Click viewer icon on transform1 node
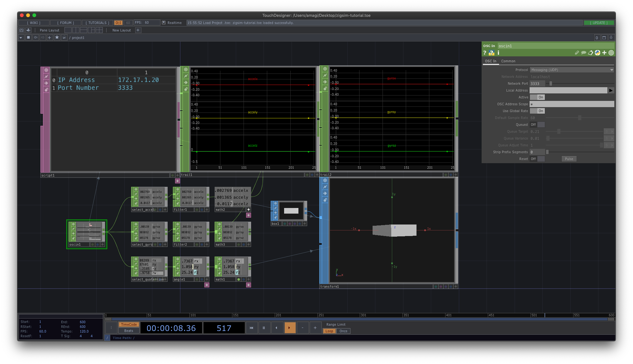This screenshot has height=364, width=633. pyautogui.click(x=325, y=180)
